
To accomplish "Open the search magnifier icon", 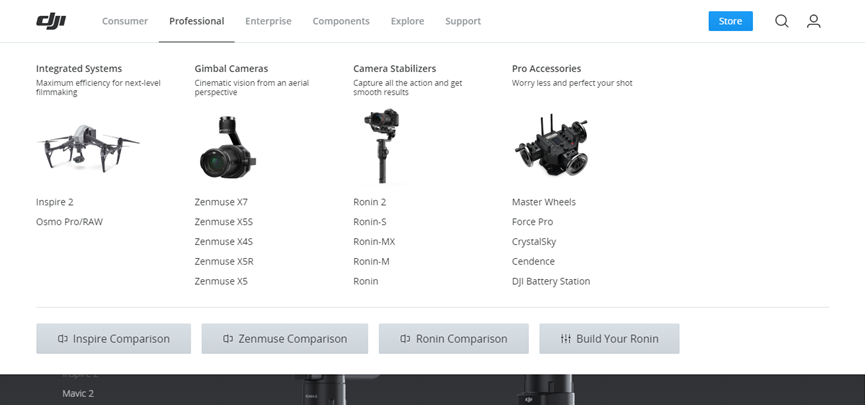I will (782, 21).
